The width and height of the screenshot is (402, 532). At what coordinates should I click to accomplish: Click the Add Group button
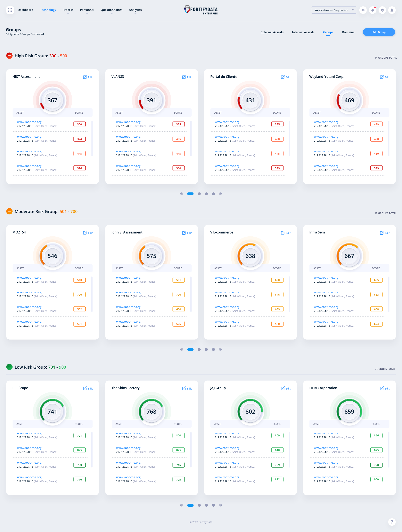tap(379, 32)
